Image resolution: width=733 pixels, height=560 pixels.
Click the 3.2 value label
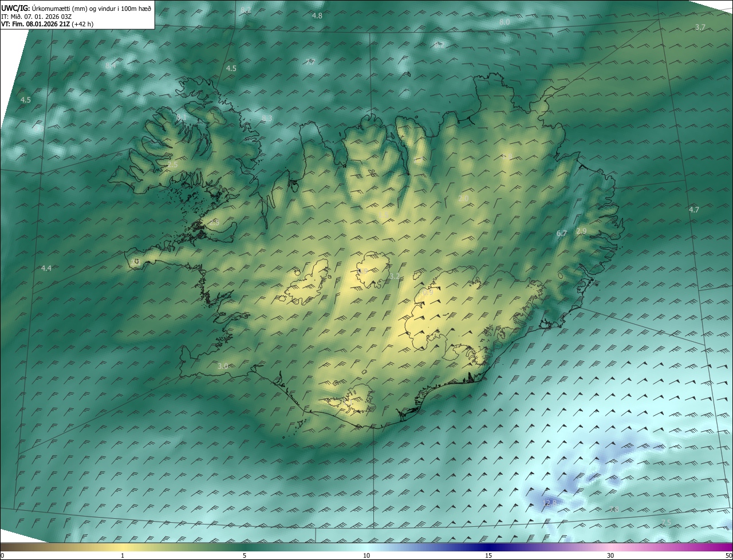[x=395, y=277]
